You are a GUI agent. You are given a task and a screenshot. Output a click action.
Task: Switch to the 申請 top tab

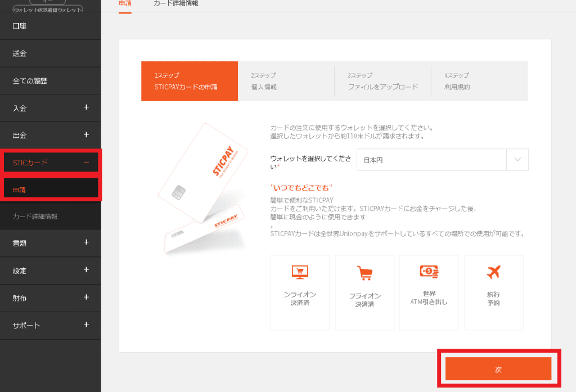click(125, 4)
